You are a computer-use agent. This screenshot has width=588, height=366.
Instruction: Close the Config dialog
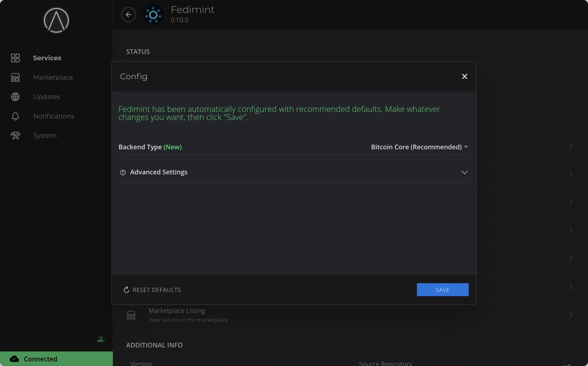464,76
